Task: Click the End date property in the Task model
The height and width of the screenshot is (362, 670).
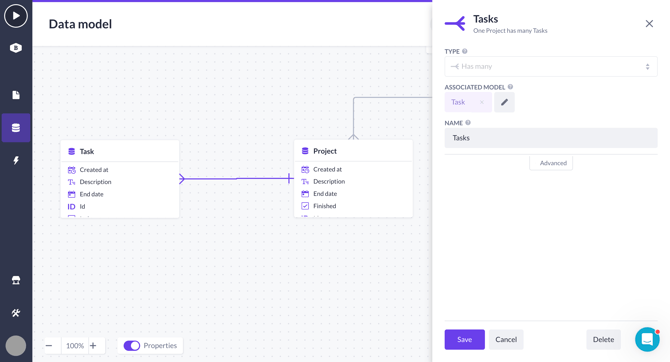Action: [91, 194]
